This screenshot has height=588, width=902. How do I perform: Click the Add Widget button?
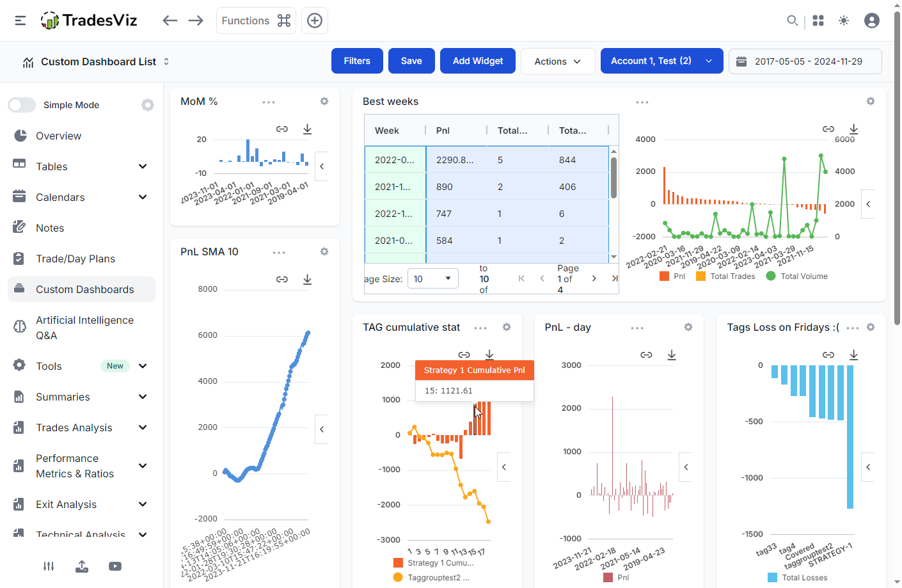477,61
